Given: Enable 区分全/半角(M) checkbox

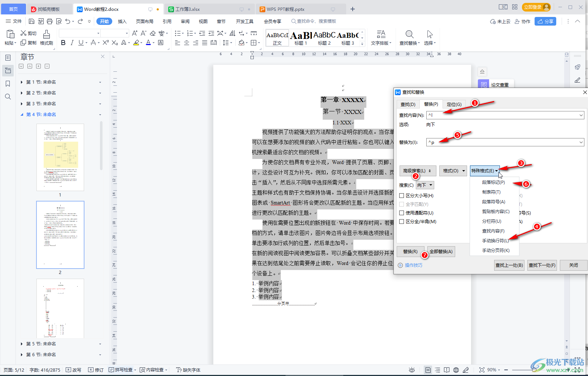Looking at the screenshot, I should point(402,221).
